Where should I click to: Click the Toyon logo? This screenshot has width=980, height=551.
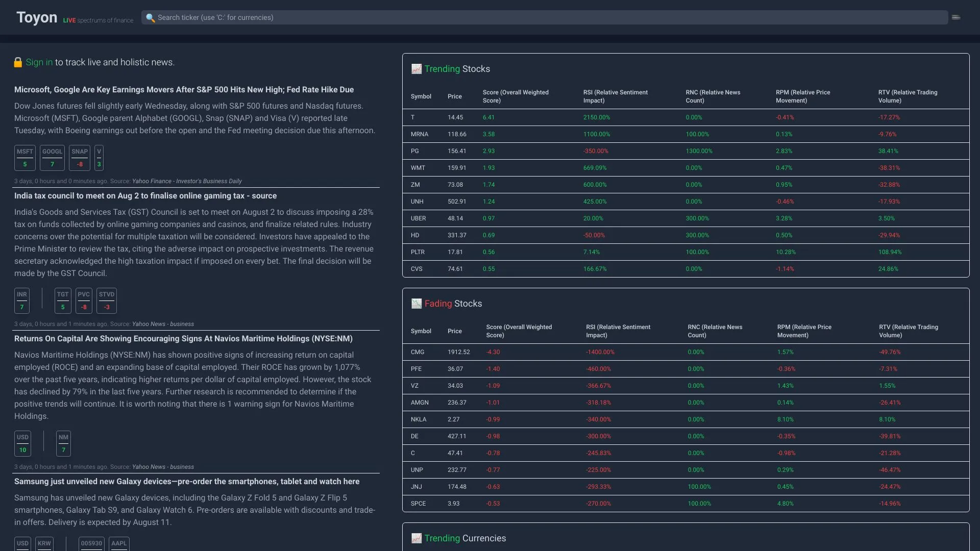[36, 17]
